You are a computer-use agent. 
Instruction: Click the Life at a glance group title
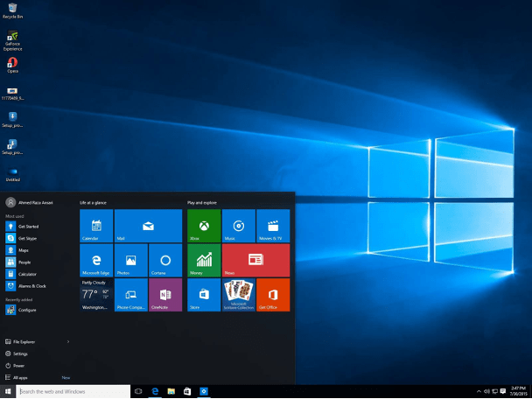coord(93,202)
